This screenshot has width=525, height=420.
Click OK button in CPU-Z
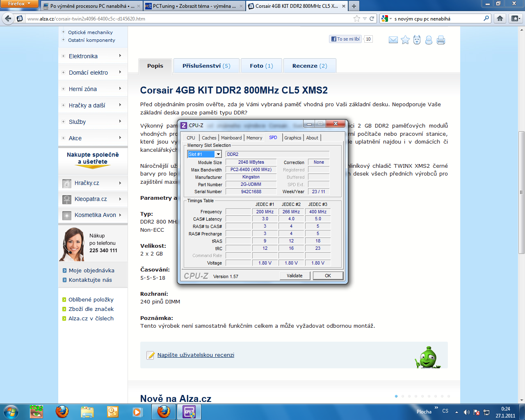point(328,276)
